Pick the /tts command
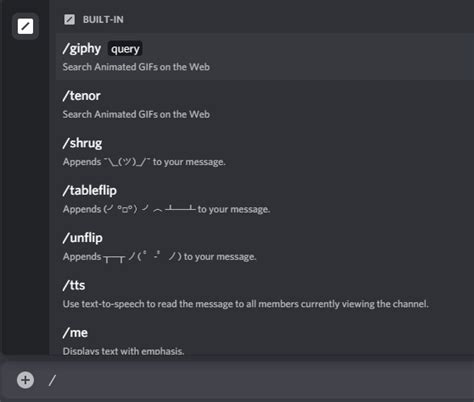Screen dimensions: 474x402 click(x=265, y=294)
